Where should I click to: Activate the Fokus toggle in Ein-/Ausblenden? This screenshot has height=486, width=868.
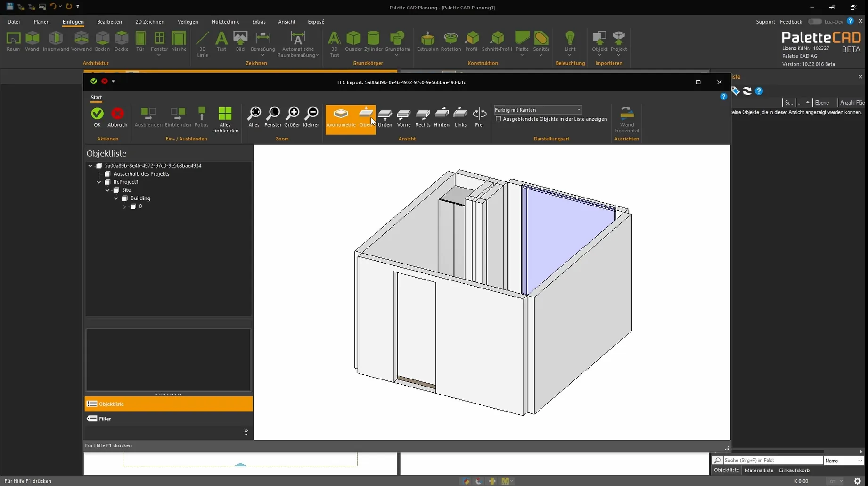pos(201,115)
